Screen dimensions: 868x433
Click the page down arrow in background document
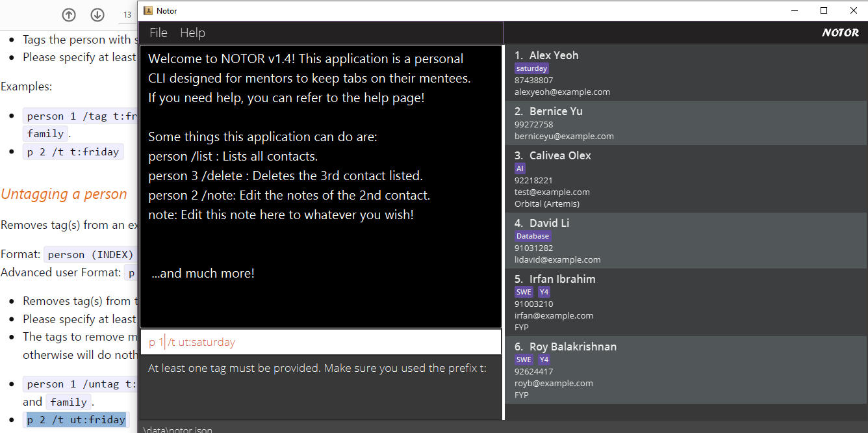point(97,15)
